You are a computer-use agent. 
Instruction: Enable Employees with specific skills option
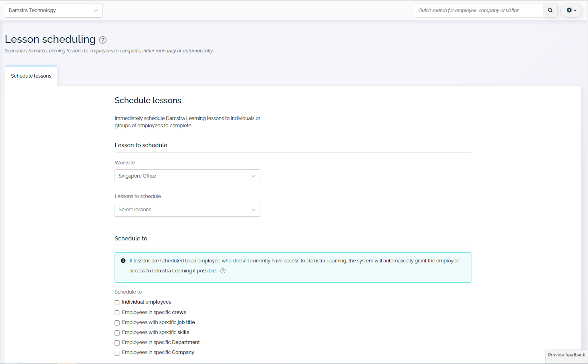point(117,333)
